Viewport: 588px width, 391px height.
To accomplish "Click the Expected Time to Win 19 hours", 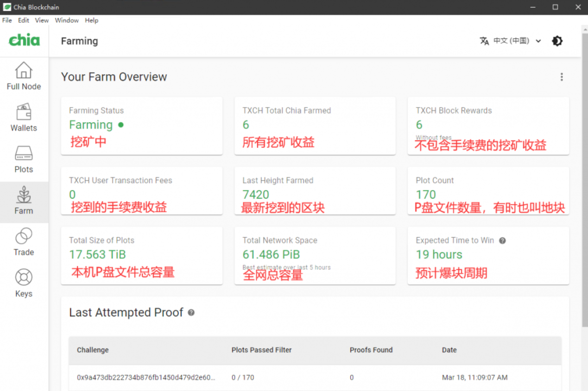I will pos(439,254).
